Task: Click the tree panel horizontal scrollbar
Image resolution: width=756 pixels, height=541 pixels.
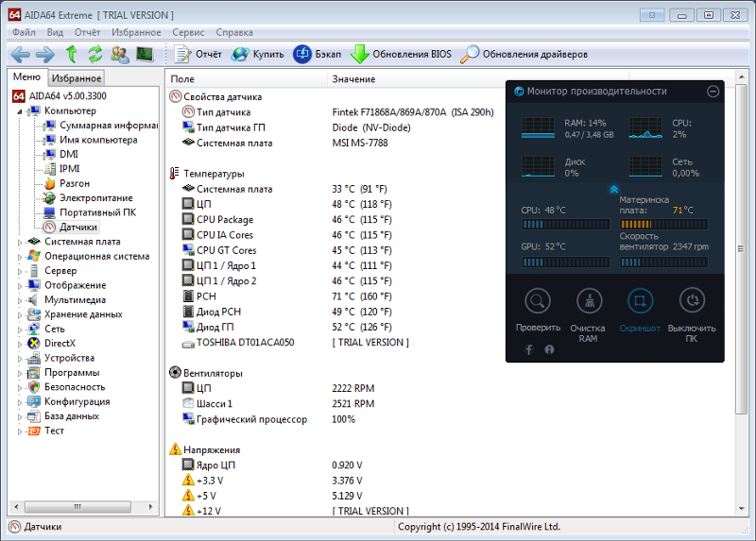Action: point(77,507)
